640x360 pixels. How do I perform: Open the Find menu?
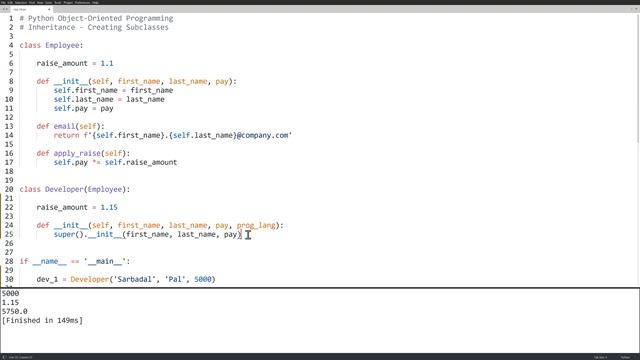(32, 2)
